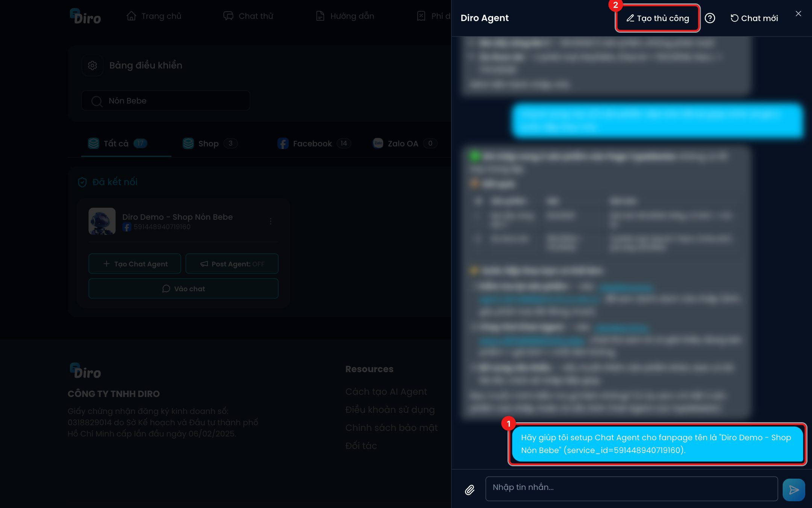Click Tạo Chat Agent button

pos(135,264)
